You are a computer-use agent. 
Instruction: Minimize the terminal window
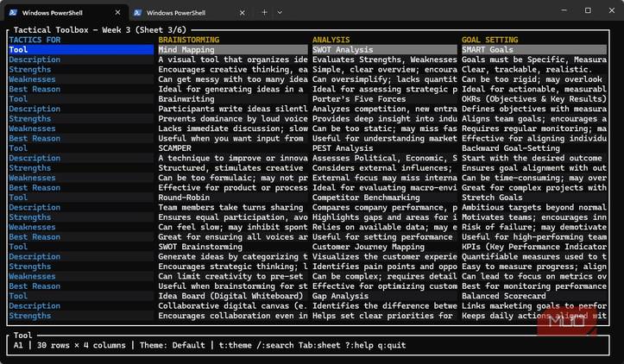[x=564, y=10]
